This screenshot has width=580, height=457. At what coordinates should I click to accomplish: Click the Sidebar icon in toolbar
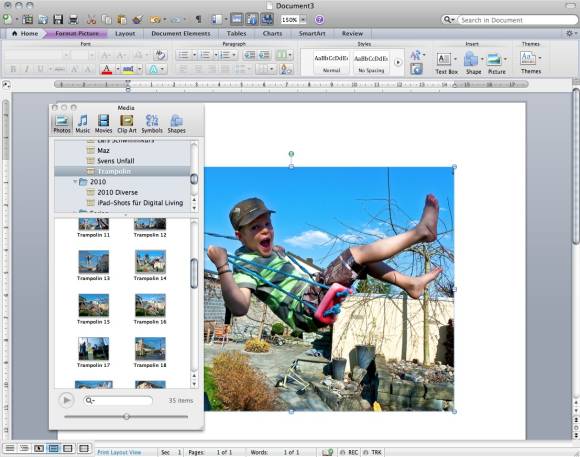pos(217,19)
